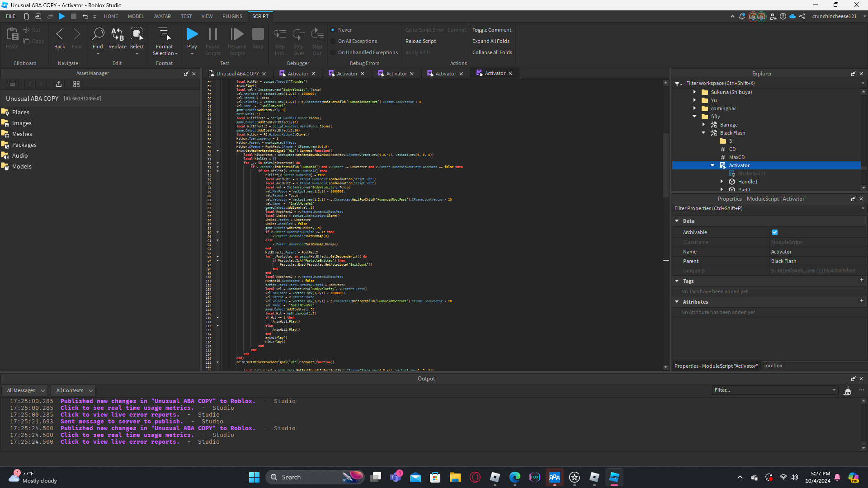Select the Handle1 item in Explorer

(x=748, y=182)
